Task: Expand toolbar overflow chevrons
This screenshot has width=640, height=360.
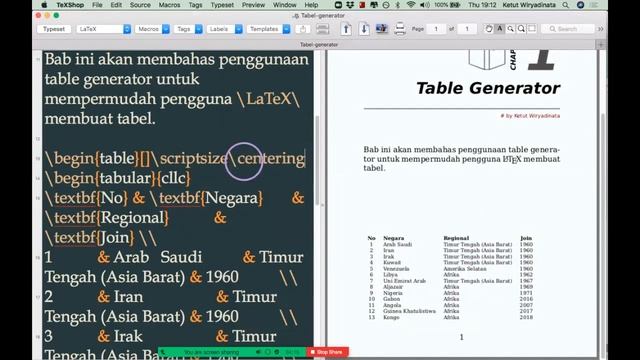Action: click(x=600, y=29)
